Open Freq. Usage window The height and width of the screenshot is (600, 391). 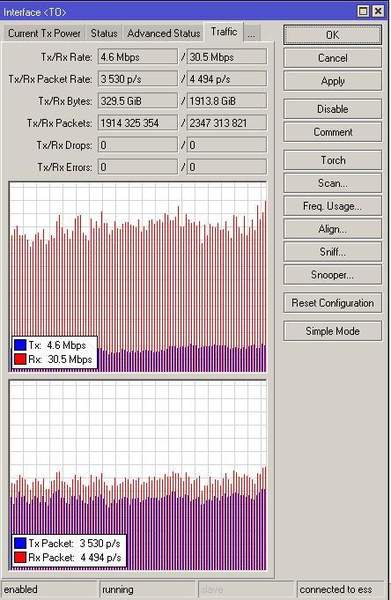[x=332, y=206]
